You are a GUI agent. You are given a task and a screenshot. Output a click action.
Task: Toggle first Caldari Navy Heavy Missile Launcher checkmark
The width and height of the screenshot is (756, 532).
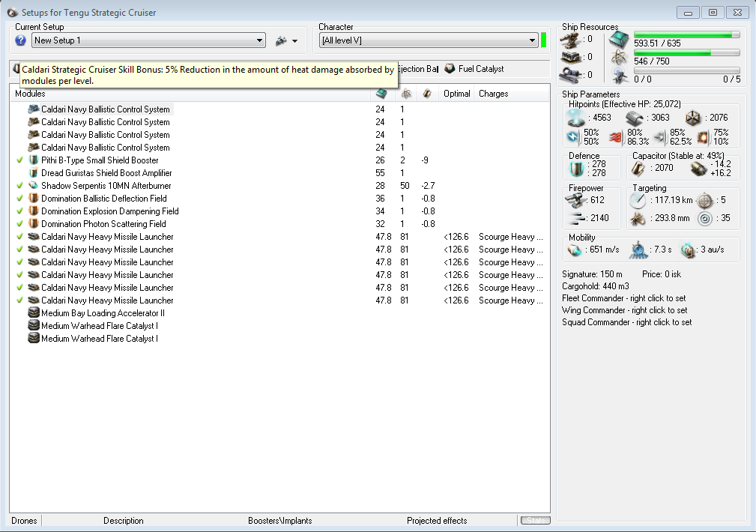pyautogui.click(x=19, y=237)
